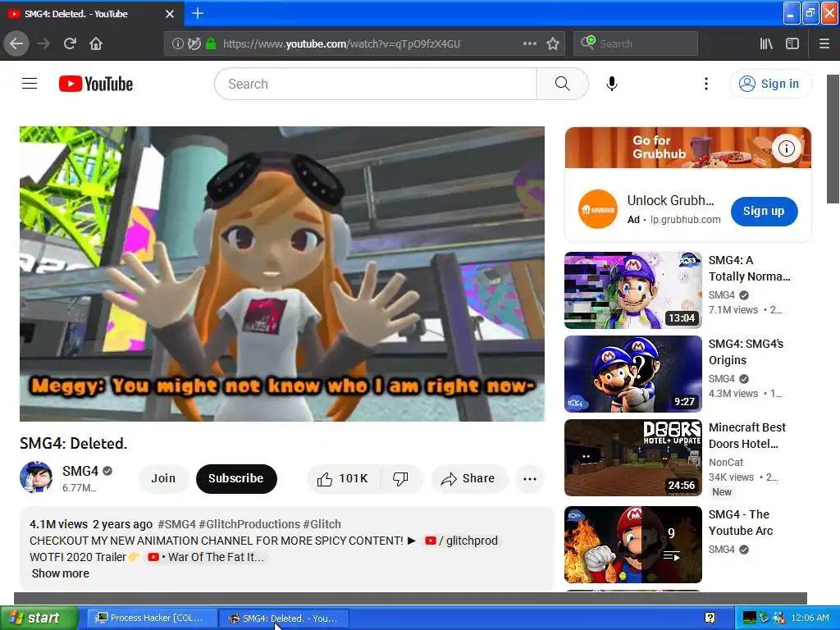Start voice search with microphone icon
The height and width of the screenshot is (630, 840).
pyautogui.click(x=612, y=84)
